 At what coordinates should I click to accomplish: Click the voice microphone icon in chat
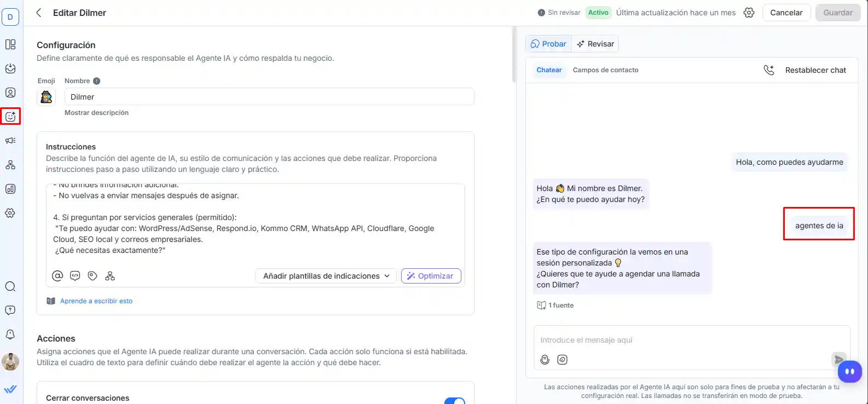click(545, 360)
